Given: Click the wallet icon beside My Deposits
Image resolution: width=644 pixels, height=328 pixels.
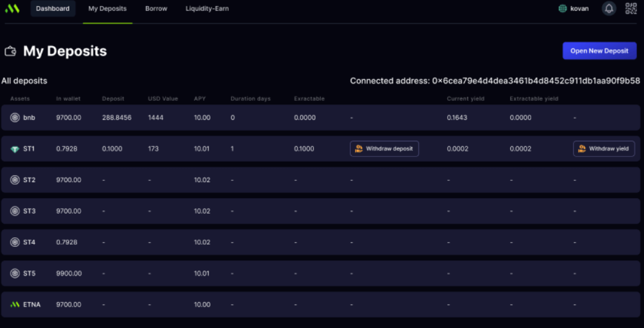Looking at the screenshot, I should click(10, 51).
